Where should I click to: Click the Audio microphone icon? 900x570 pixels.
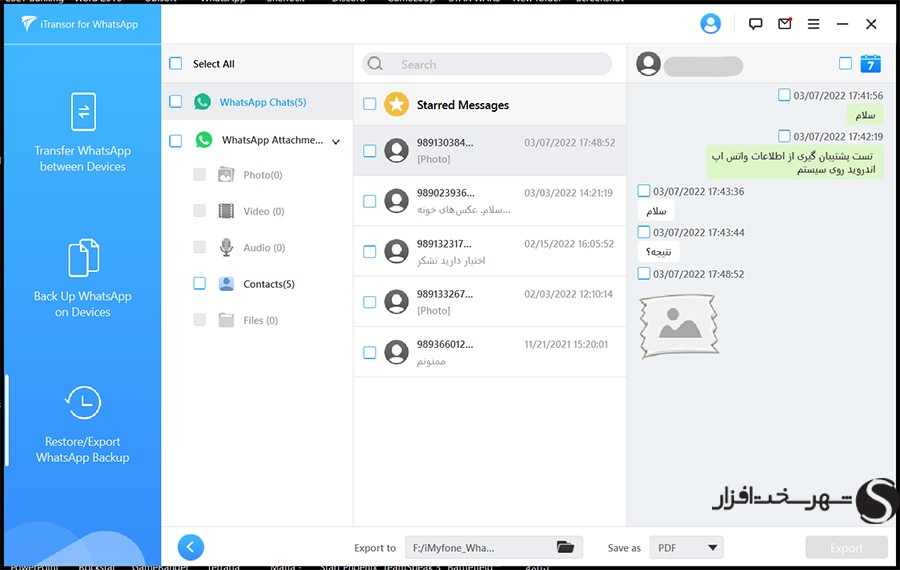226,247
